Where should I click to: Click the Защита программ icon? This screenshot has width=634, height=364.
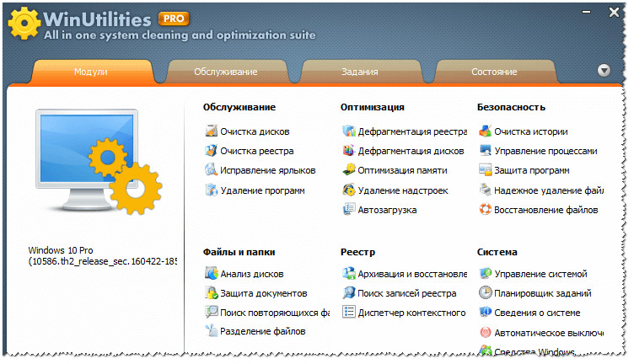point(486,169)
